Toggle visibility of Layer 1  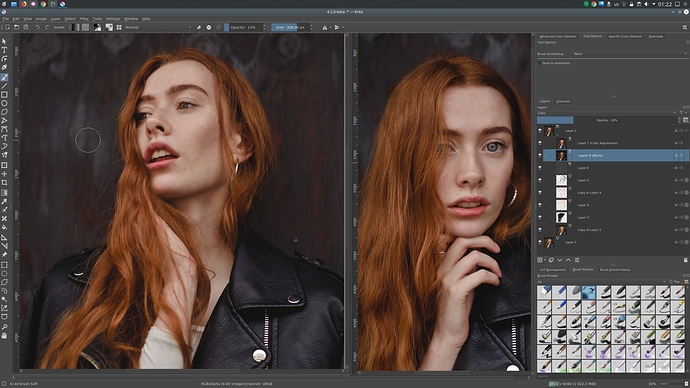coord(540,242)
